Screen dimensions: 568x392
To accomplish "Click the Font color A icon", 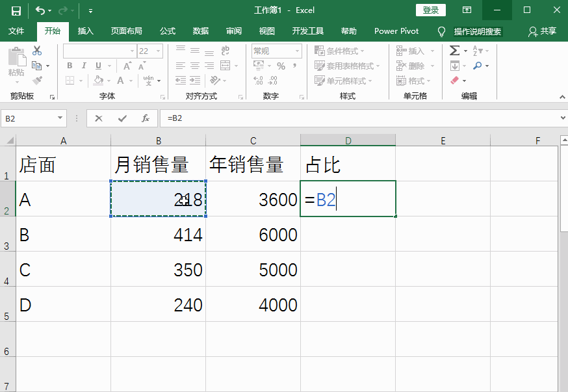I will tap(120, 81).
